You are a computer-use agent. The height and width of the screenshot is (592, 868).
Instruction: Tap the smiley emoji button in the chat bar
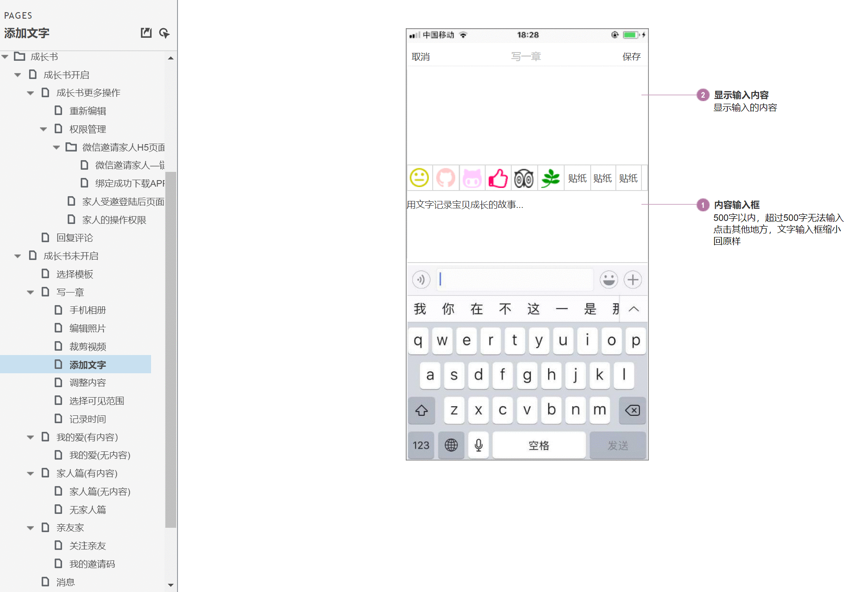609,280
